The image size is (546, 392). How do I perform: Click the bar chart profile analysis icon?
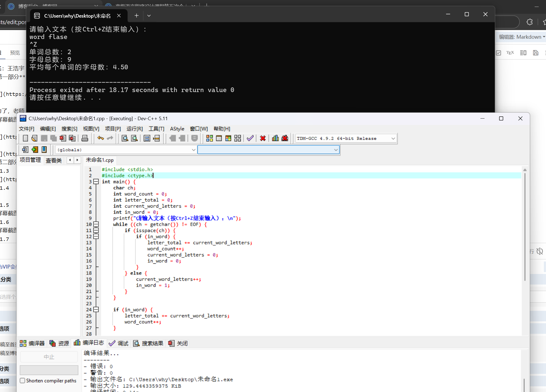[275, 138]
